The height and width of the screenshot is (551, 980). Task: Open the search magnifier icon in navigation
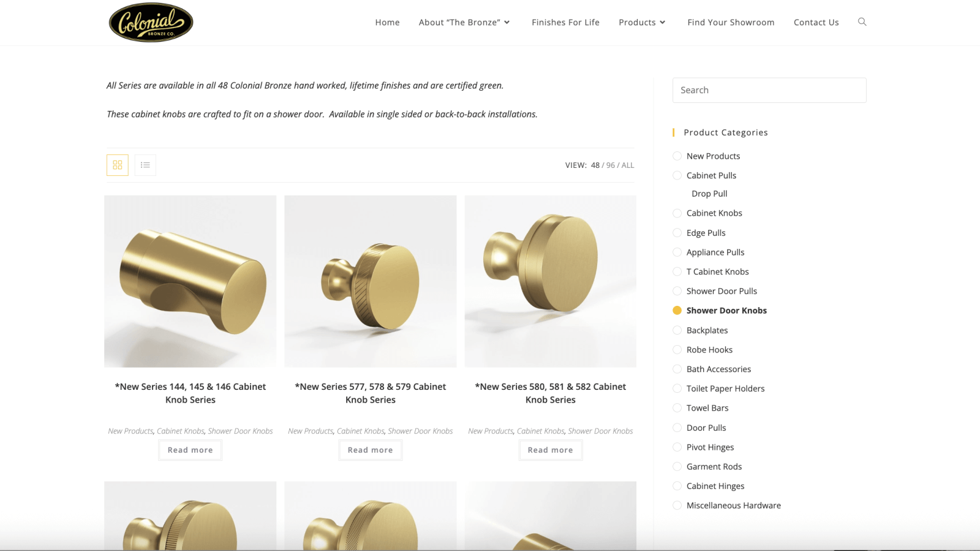[x=862, y=22]
